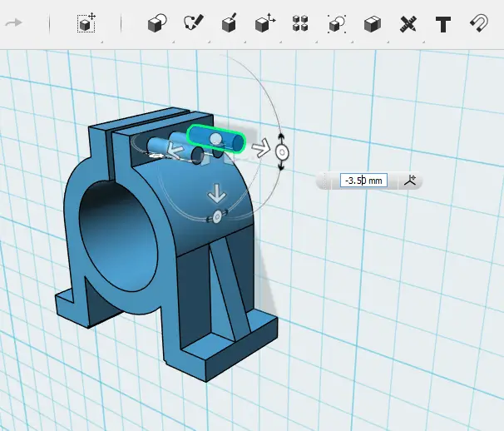Open the Combine tool menu
Screen dimensions: 504x431
[373, 24]
